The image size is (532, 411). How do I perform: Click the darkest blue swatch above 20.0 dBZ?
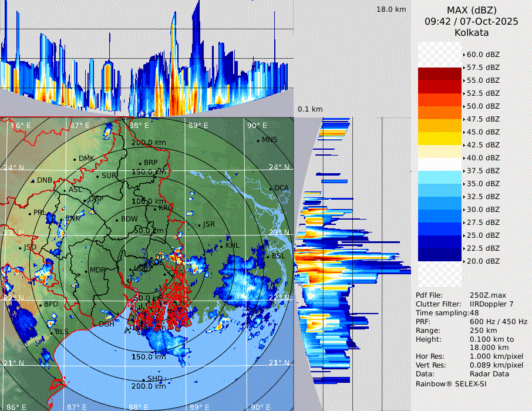click(x=439, y=255)
